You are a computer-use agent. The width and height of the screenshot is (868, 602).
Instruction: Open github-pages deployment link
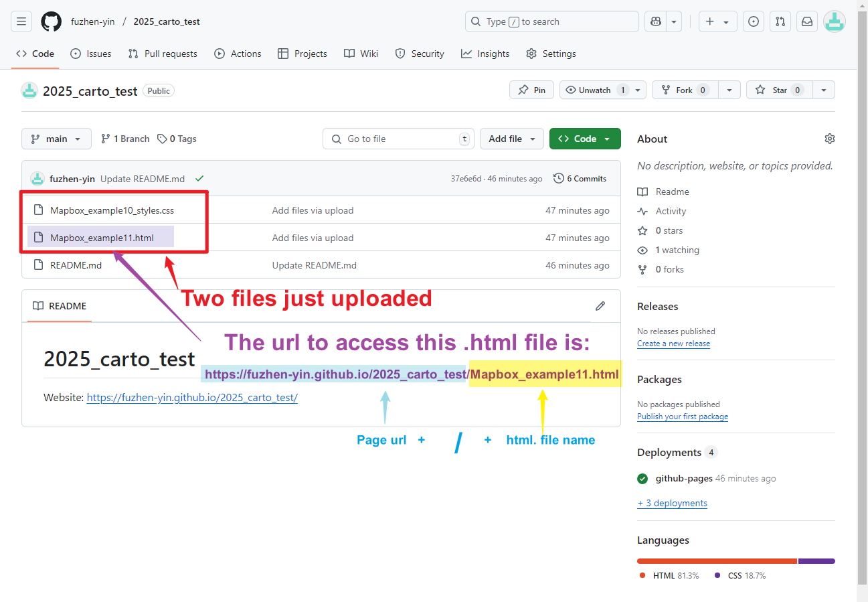(684, 479)
